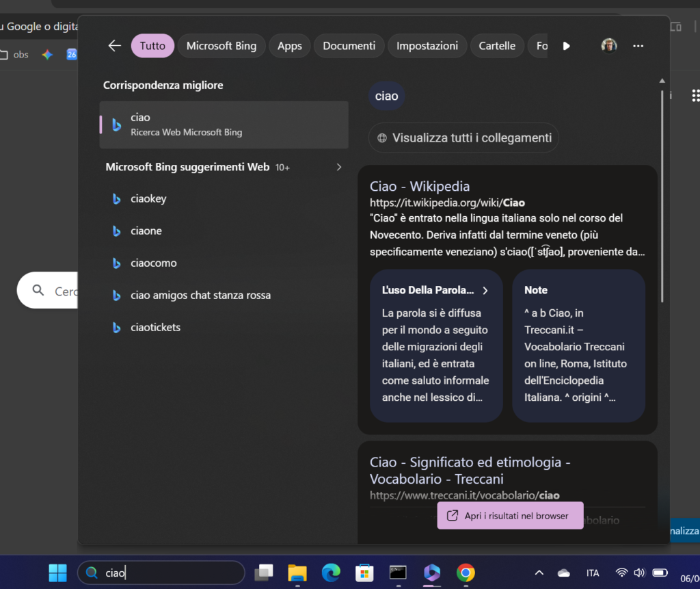Open the Gemini sparkle bookmark in Chrome
This screenshot has height=589, width=700.
pyautogui.click(x=47, y=55)
